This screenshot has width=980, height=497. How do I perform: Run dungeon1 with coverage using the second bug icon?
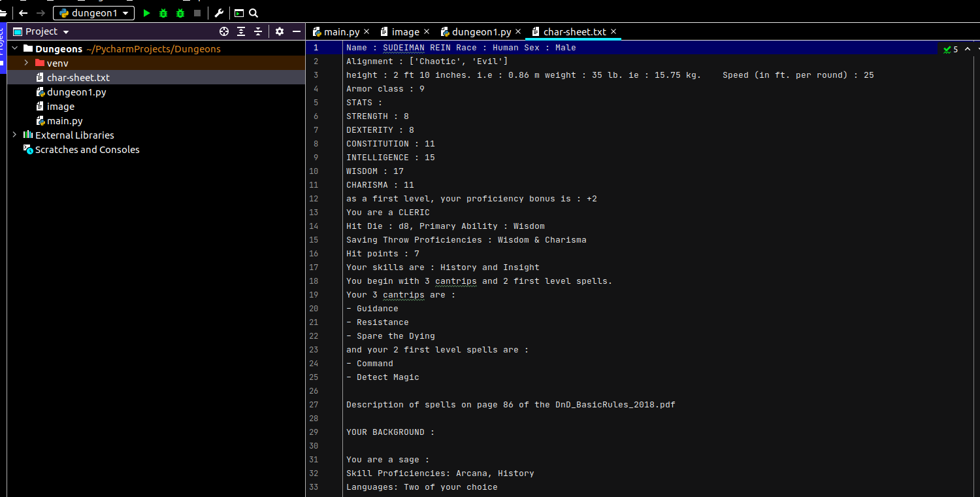pyautogui.click(x=180, y=12)
